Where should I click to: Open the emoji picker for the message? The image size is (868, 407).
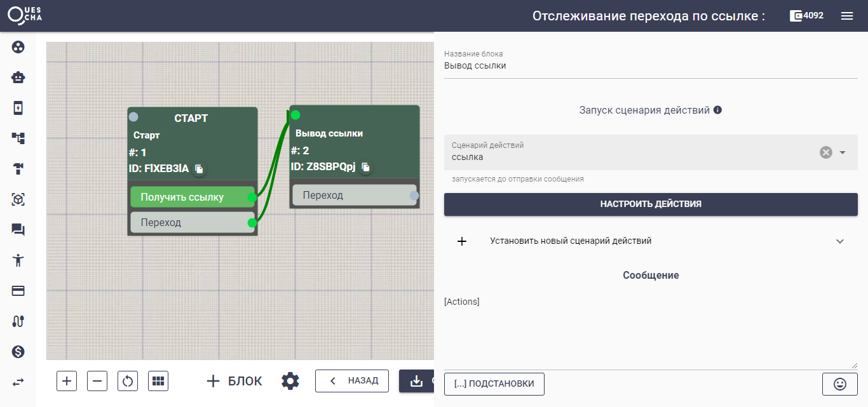(839, 384)
